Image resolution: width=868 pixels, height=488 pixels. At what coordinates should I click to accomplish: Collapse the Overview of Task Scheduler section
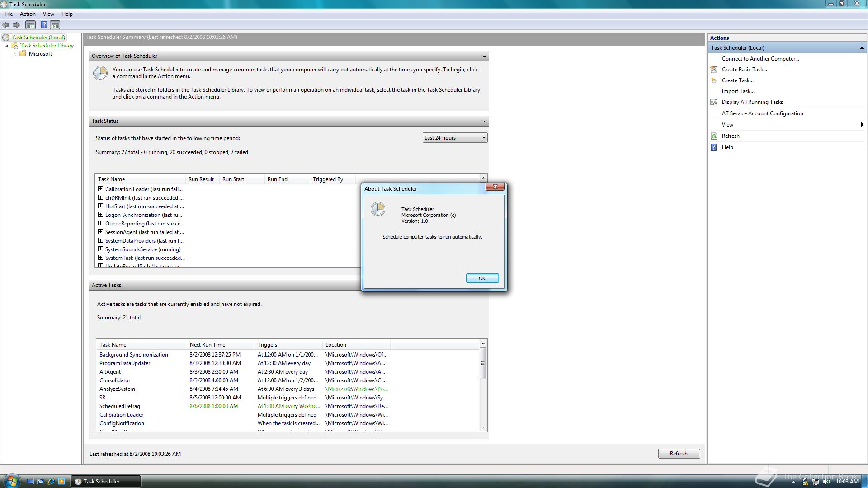484,56
